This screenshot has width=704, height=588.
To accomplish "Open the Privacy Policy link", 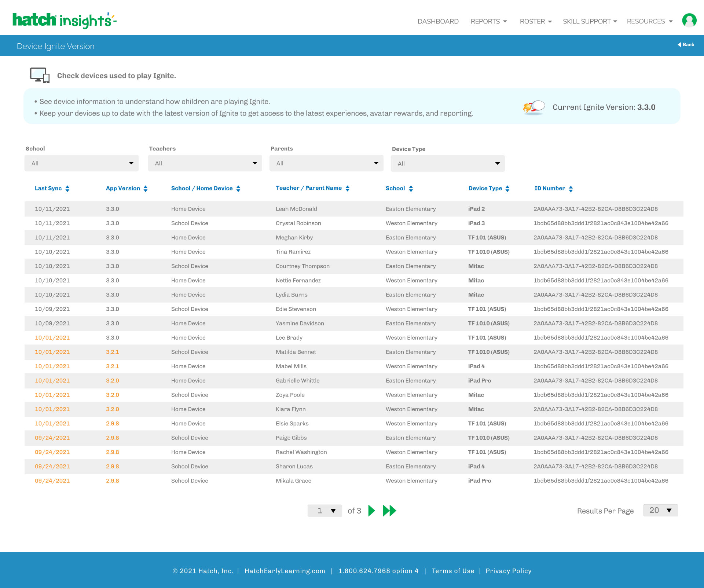I will (508, 571).
